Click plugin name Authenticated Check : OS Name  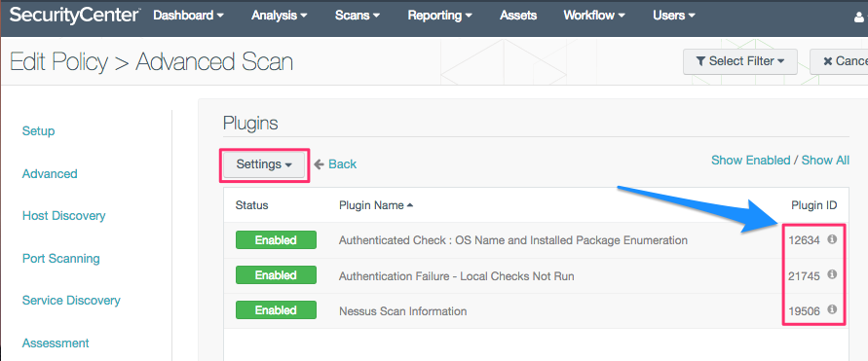click(513, 240)
